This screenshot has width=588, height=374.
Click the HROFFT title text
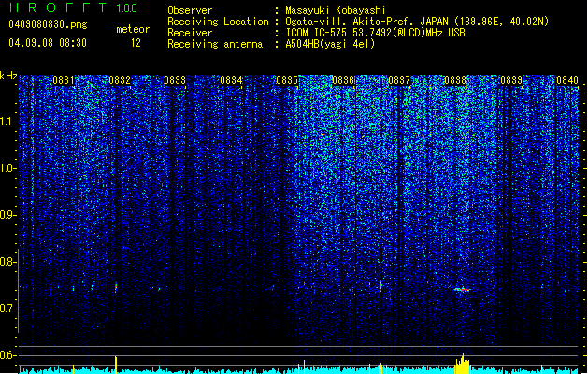tap(57, 7)
